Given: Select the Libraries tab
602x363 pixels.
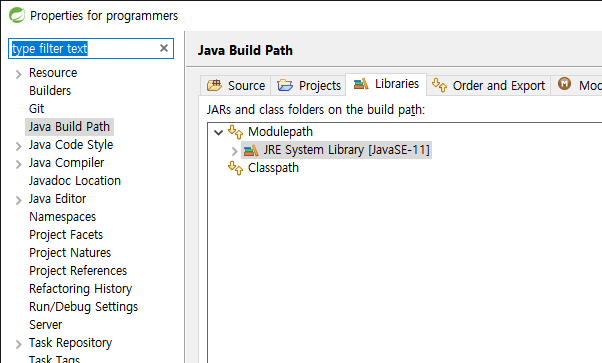Looking at the screenshot, I should point(386,84).
